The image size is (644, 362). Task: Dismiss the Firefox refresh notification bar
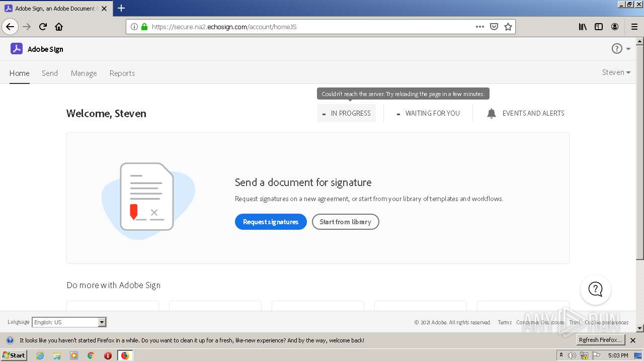(x=633, y=340)
